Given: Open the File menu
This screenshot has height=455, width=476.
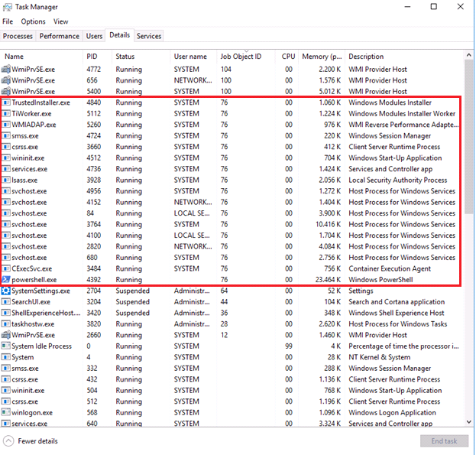Looking at the screenshot, I should pyautogui.click(x=8, y=21).
